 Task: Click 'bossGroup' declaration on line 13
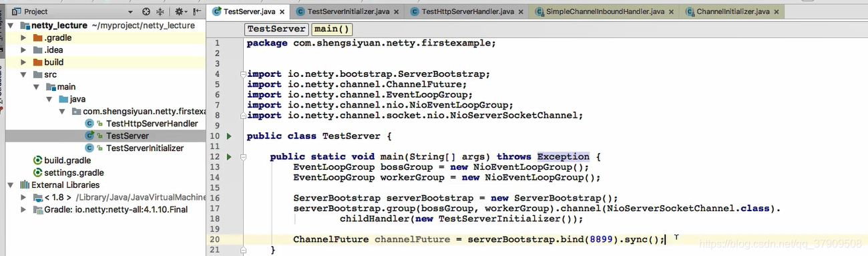[407, 167]
